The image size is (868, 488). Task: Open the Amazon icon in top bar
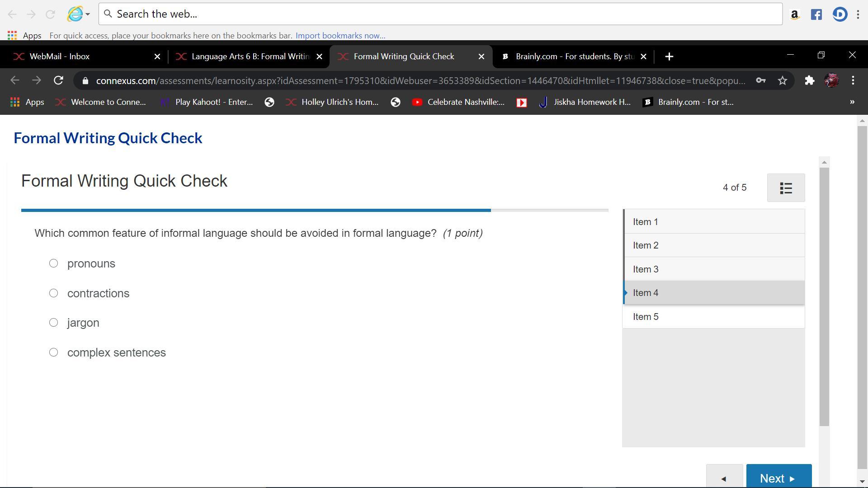(794, 14)
